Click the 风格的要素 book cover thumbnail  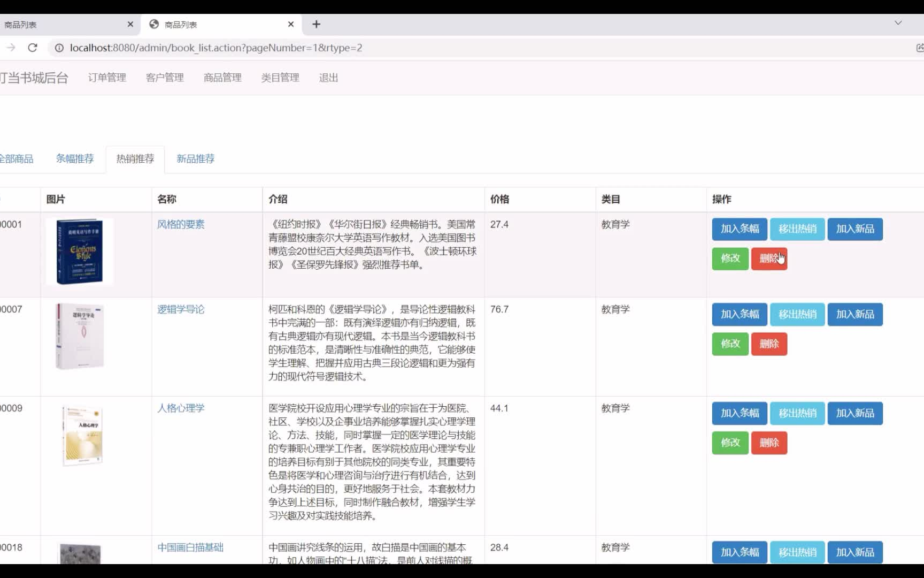[80, 252]
